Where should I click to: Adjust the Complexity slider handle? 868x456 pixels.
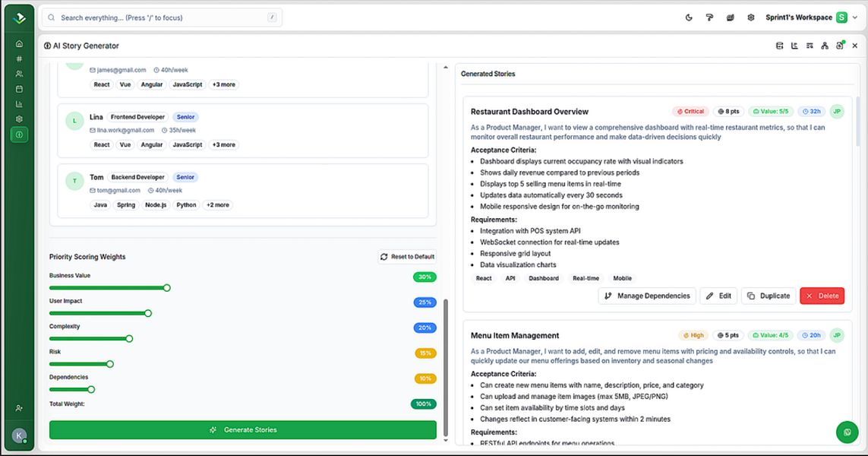coord(129,339)
